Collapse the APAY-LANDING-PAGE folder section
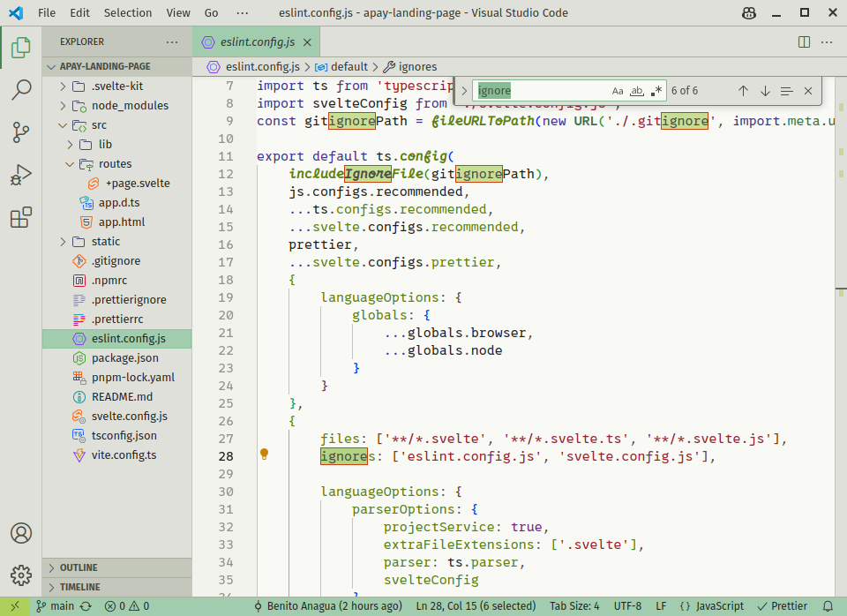847x616 pixels. click(117, 66)
